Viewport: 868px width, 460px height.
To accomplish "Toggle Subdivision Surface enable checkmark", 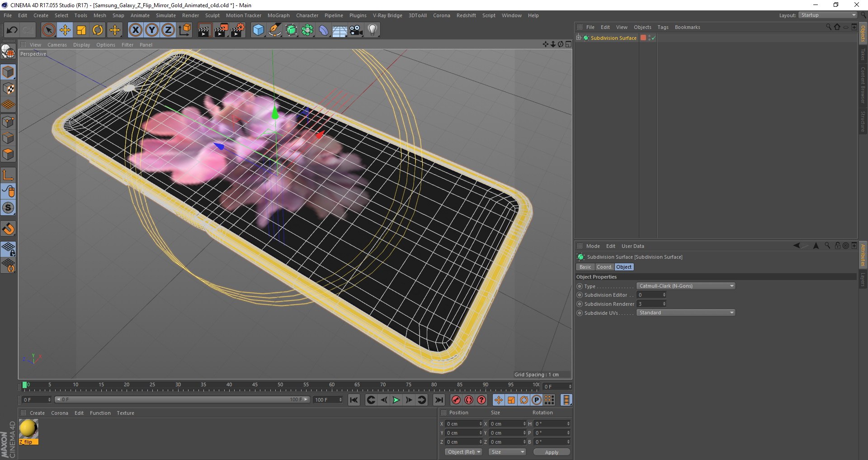I will (653, 38).
